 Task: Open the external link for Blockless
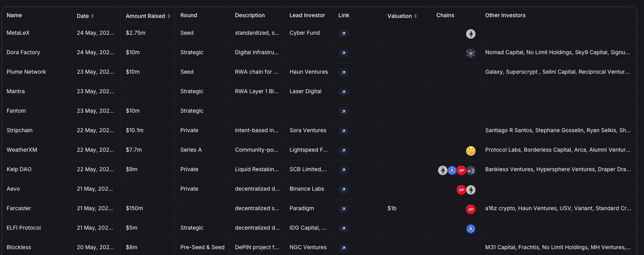point(343,248)
